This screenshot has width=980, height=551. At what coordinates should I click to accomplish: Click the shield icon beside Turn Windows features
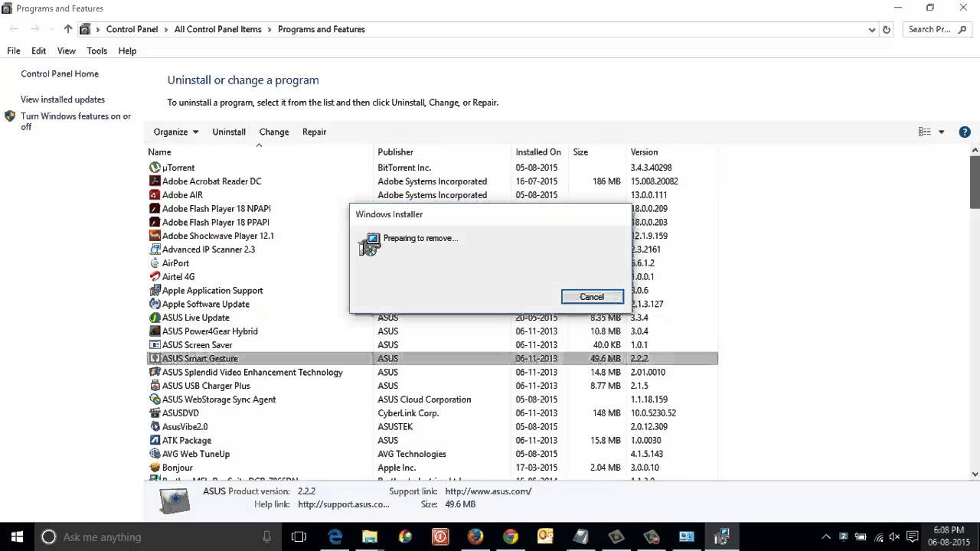coord(10,116)
